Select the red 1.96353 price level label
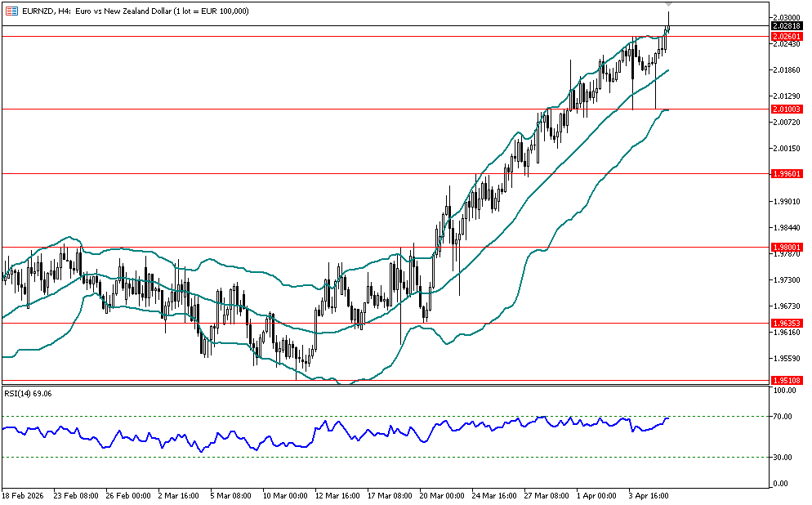The image size is (812, 505). (785, 323)
